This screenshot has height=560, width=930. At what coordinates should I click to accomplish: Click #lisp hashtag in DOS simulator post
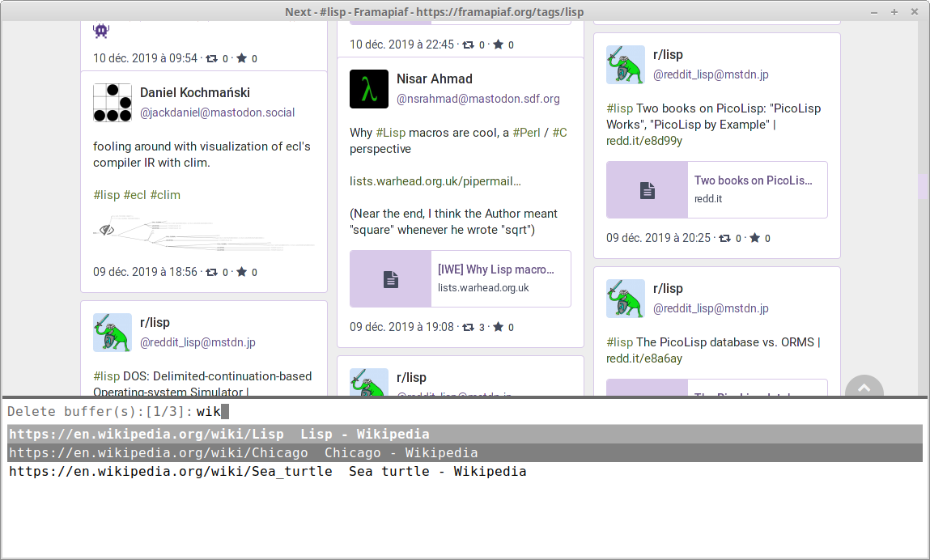point(106,376)
